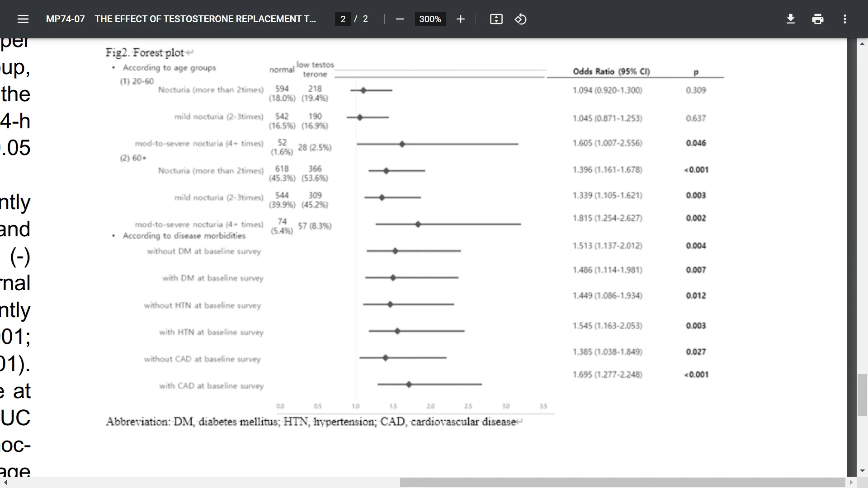Click 'According to age groups' heading
Viewport: 868px width, 488px height.
pyautogui.click(x=170, y=68)
